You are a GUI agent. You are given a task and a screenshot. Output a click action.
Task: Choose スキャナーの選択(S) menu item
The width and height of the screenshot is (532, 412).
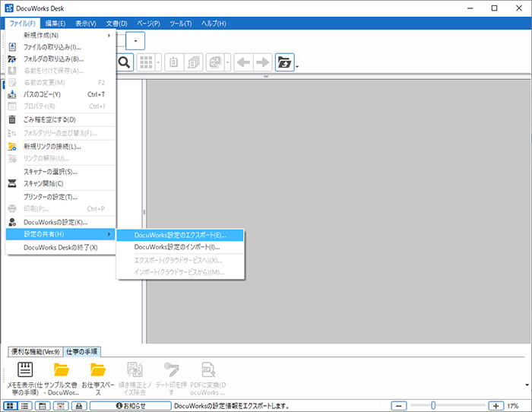pyautogui.click(x=61, y=172)
